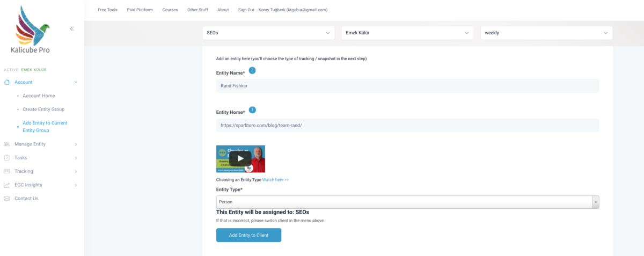Open Manage Entity section label
The image size is (644, 256).
pyautogui.click(x=30, y=144)
